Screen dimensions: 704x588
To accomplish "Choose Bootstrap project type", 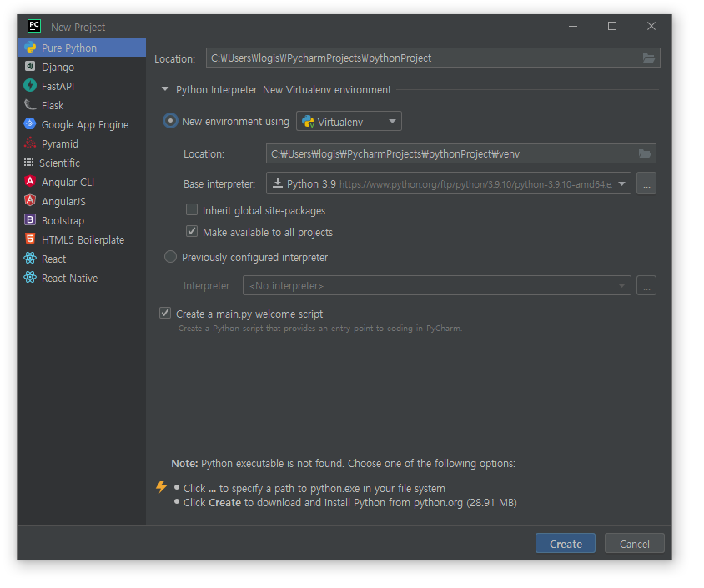I will point(82,220).
